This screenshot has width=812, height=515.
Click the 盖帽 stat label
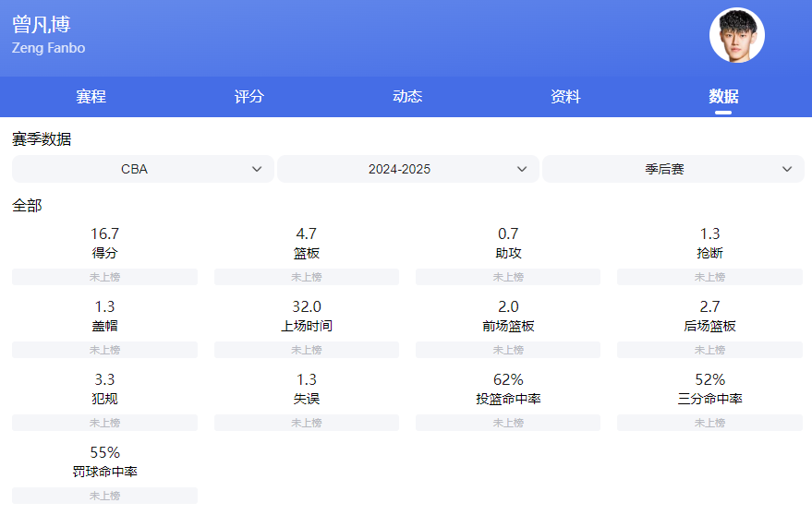pyautogui.click(x=104, y=326)
